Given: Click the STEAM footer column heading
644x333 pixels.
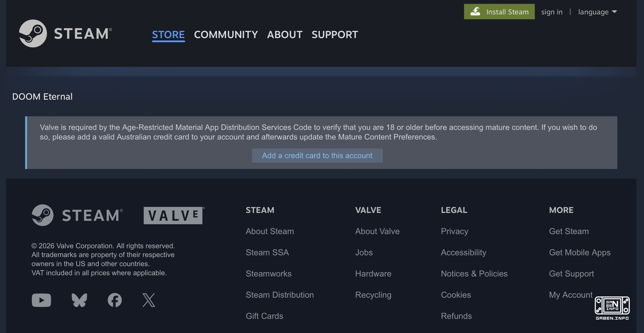Looking at the screenshot, I should (x=260, y=210).
